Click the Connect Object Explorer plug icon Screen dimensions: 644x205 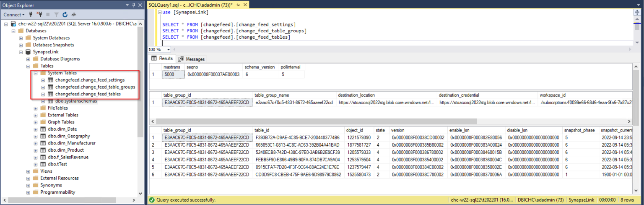(31, 15)
